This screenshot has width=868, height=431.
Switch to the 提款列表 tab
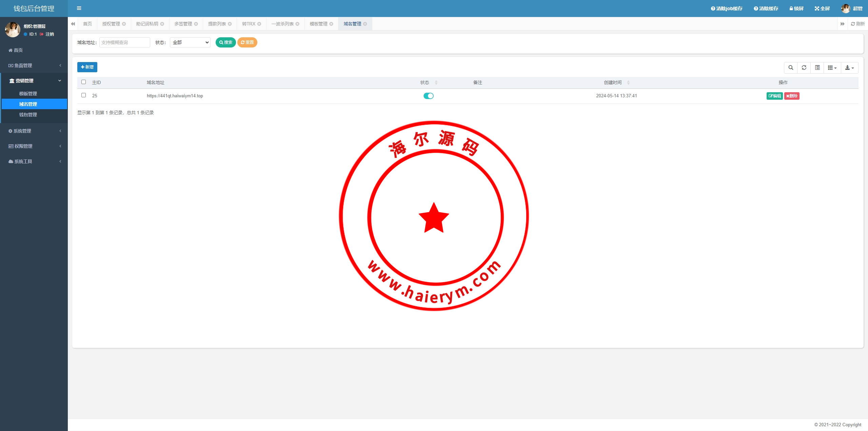click(217, 24)
